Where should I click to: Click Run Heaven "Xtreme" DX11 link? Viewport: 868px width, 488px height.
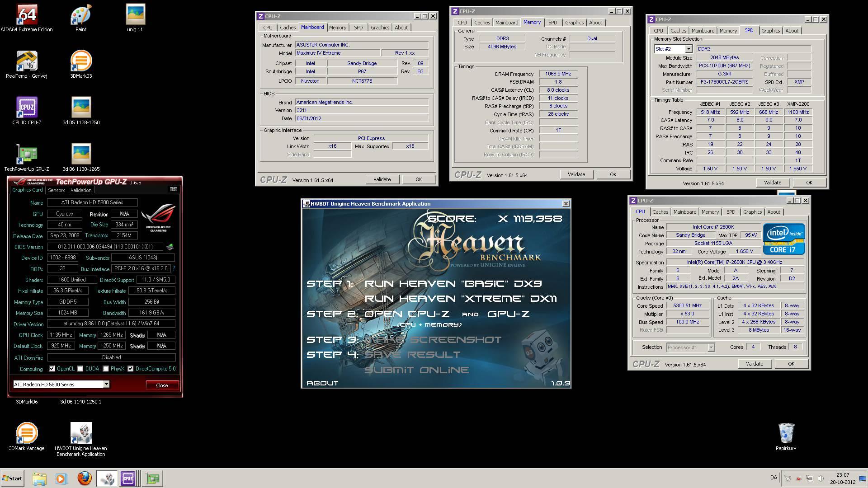pos(461,299)
